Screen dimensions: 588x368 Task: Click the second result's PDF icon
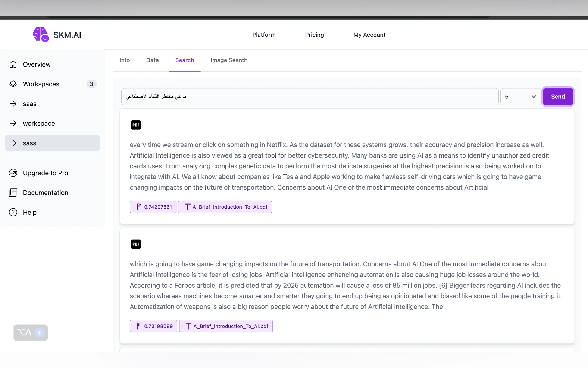click(136, 244)
